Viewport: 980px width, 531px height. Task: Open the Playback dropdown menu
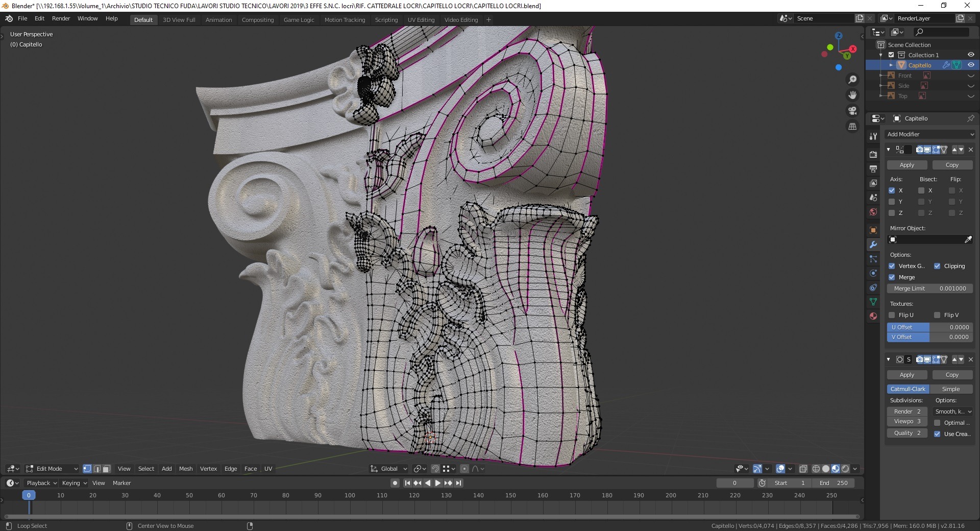tap(41, 483)
